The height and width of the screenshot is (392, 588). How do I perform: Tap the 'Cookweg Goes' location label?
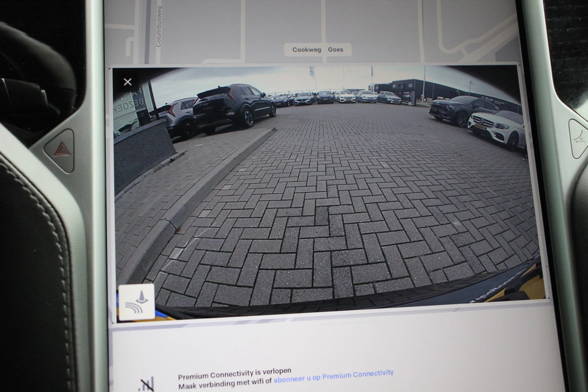pyautogui.click(x=318, y=50)
